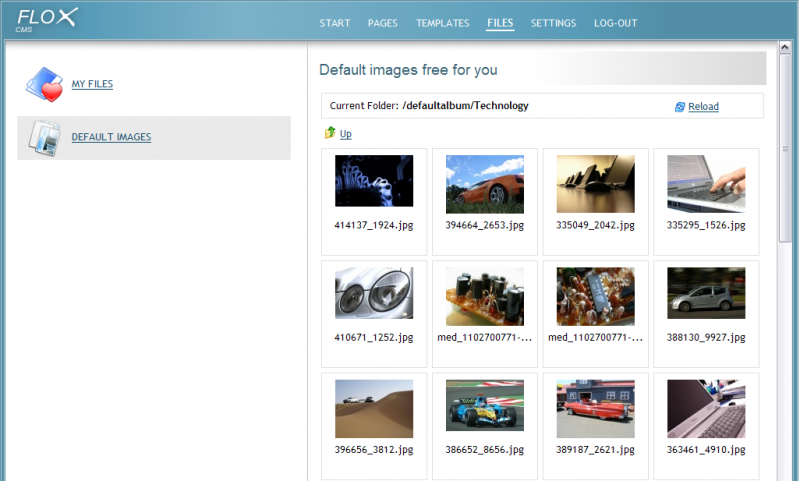The width and height of the screenshot is (800, 481).
Task: Go to the START menu item
Action: (335, 23)
